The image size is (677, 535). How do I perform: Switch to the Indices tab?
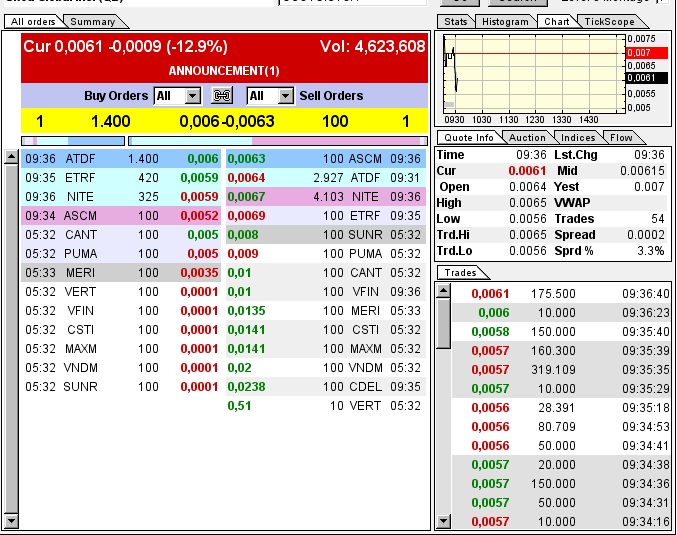coord(578,137)
